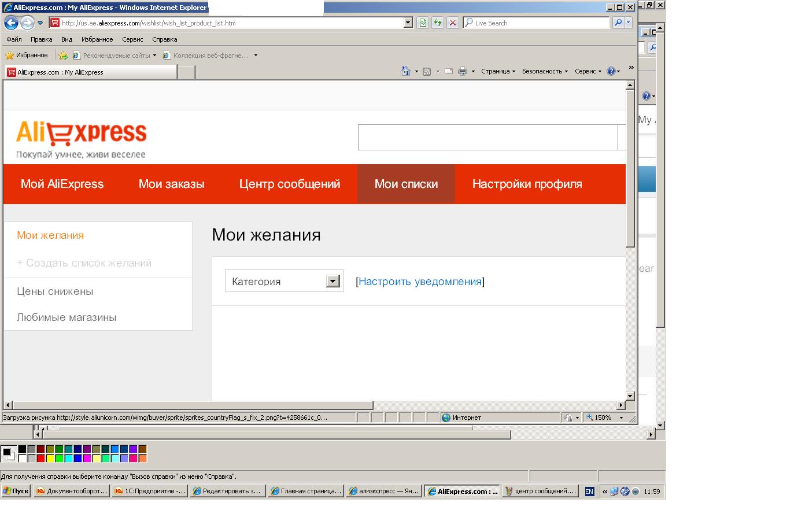Switch to центр сообщений Paint taskbar item
Screen dimensions: 798x532
[x=540, y=491]
